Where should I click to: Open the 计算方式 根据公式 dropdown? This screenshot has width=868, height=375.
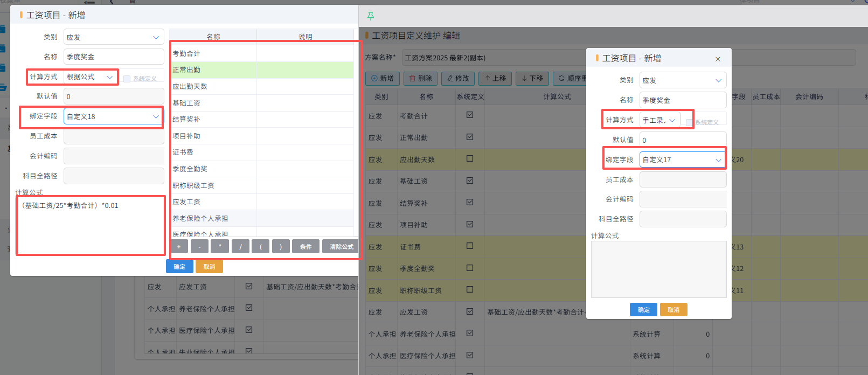click(x=91, y=77)
